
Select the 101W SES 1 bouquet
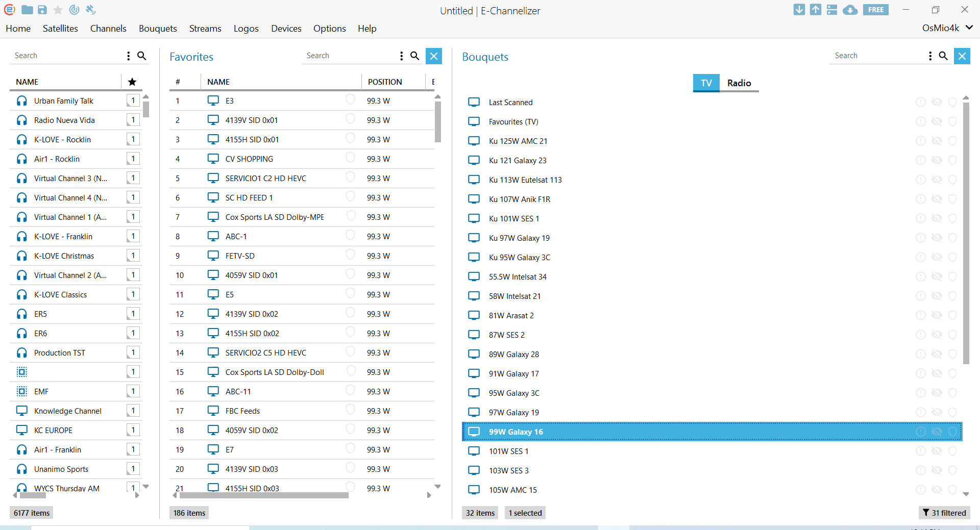coord(508,451)
